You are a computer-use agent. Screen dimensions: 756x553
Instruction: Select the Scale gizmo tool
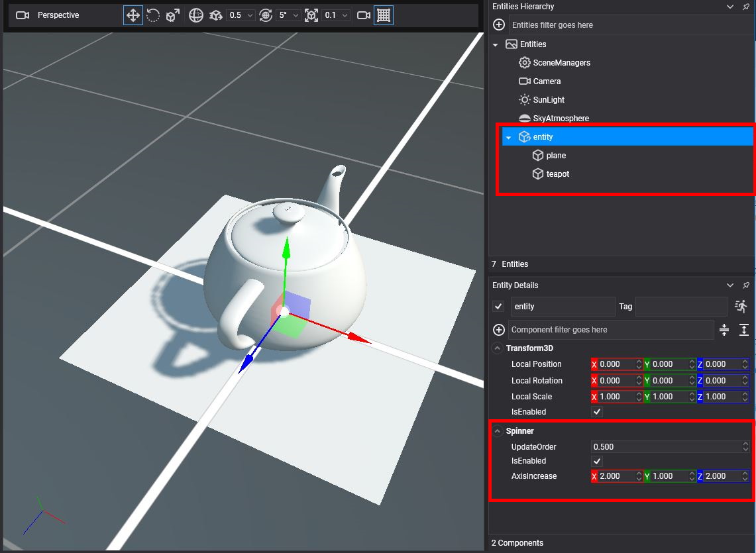coord(172,15)
